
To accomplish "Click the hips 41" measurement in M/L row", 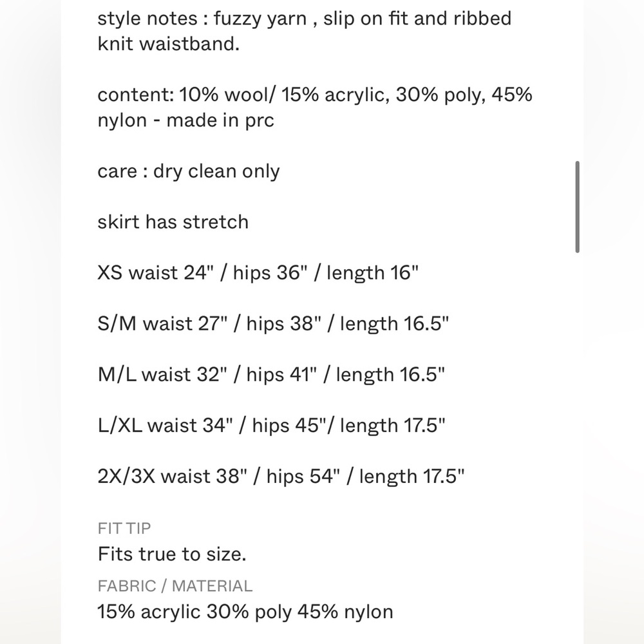I will coord(282,375).
